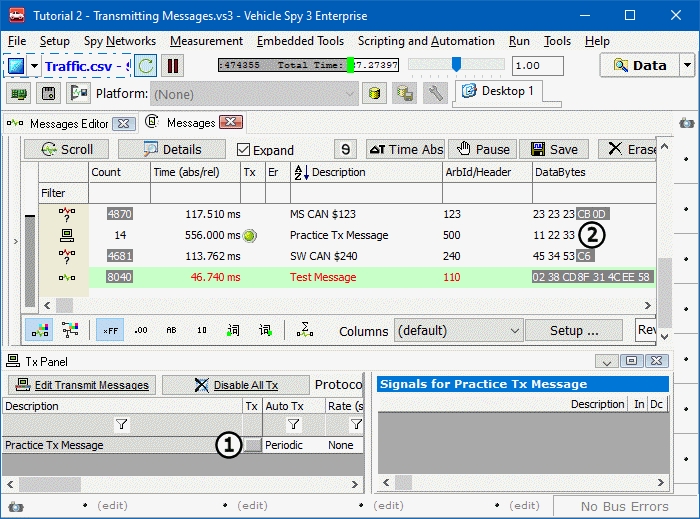This screenshot has width=700, height=519.
Task: Open the Spy Networks menu
Action: [119, 41]
